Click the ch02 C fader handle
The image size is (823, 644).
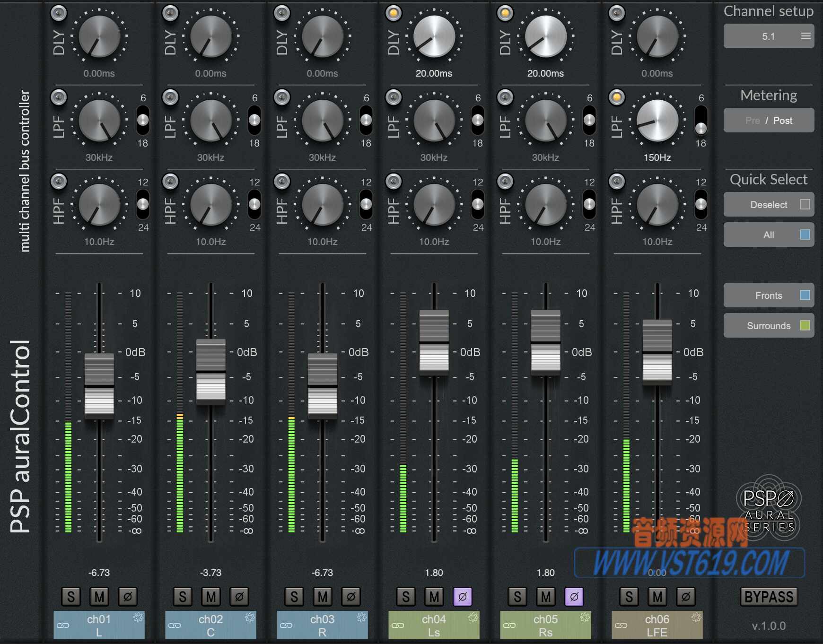click(211, 372)
